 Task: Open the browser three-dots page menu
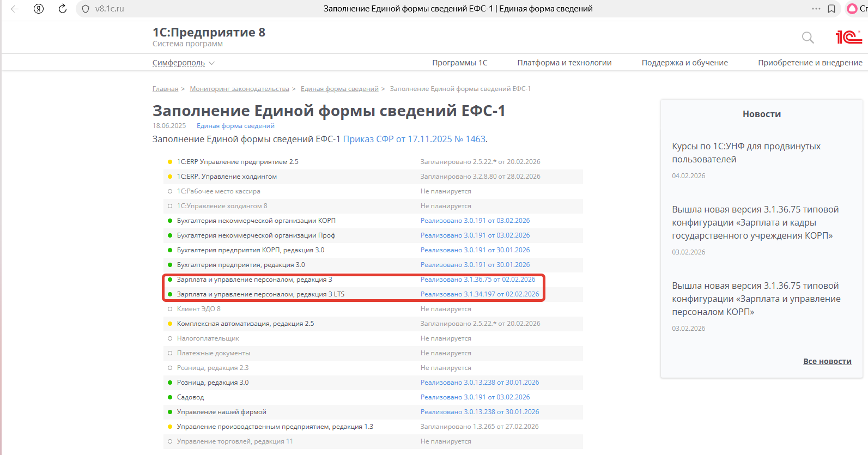point(816,9)
